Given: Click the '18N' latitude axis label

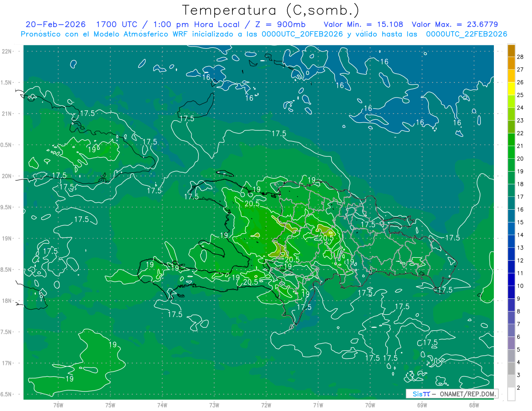Looking at the screenshot, I should click(x=7, y=301).
